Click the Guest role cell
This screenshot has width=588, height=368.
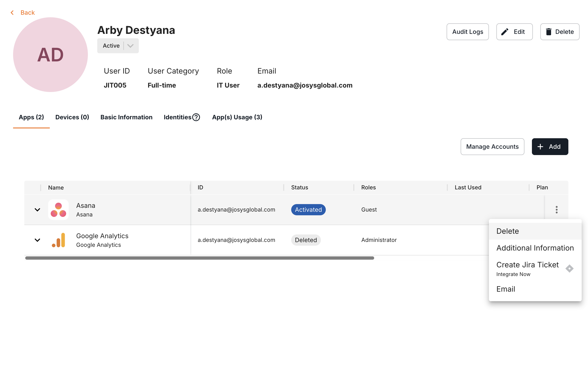coord(369,209)
